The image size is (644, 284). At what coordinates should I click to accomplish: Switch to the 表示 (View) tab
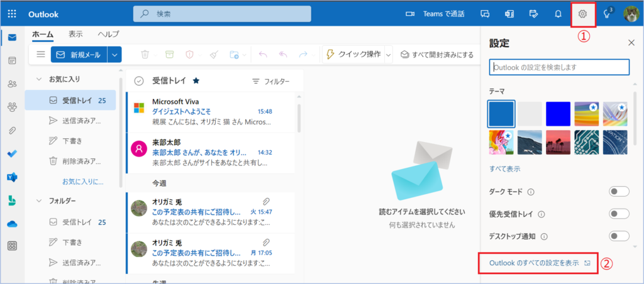(x=75, y=34)
